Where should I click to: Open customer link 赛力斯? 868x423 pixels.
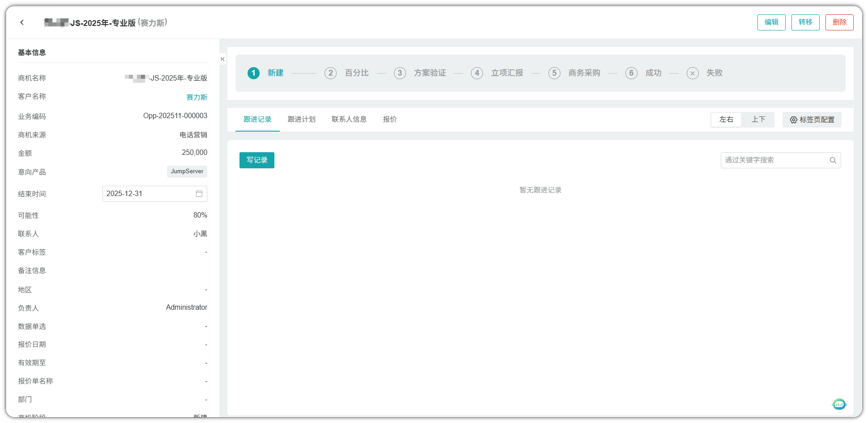coord(197,97)
